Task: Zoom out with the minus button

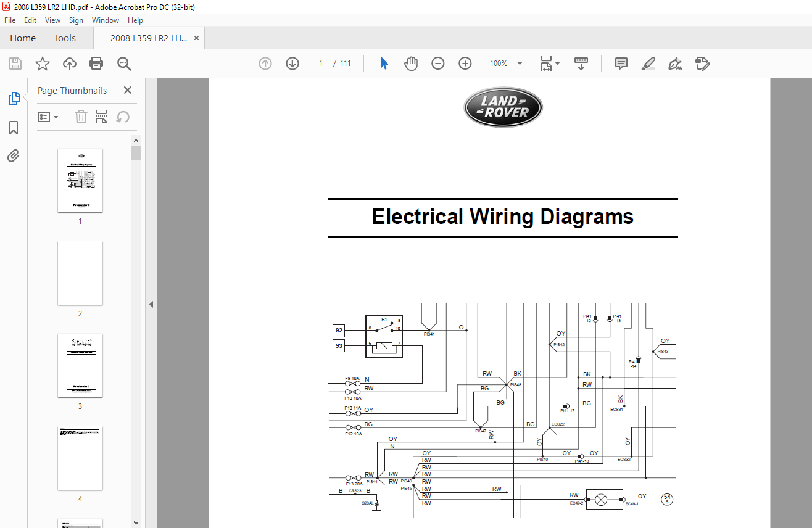Action: pyautogui.click(x=438, y=64)
